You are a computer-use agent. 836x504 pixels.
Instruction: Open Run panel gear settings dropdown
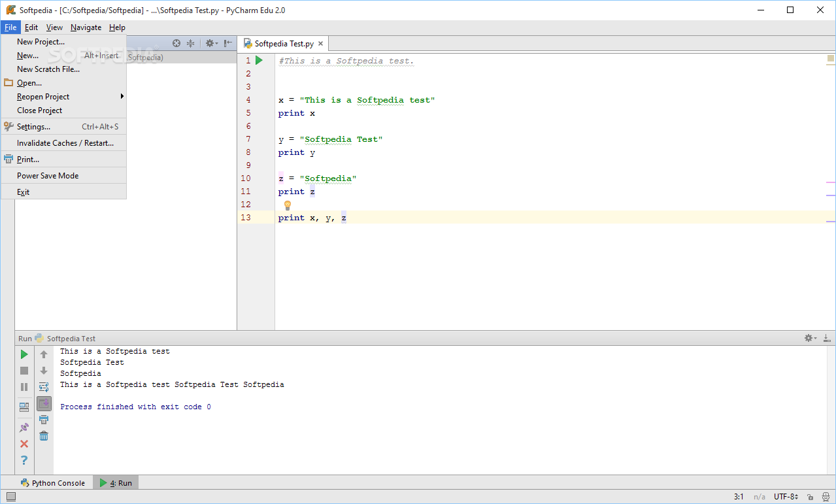pyautogui.click(x=811, y=338)
